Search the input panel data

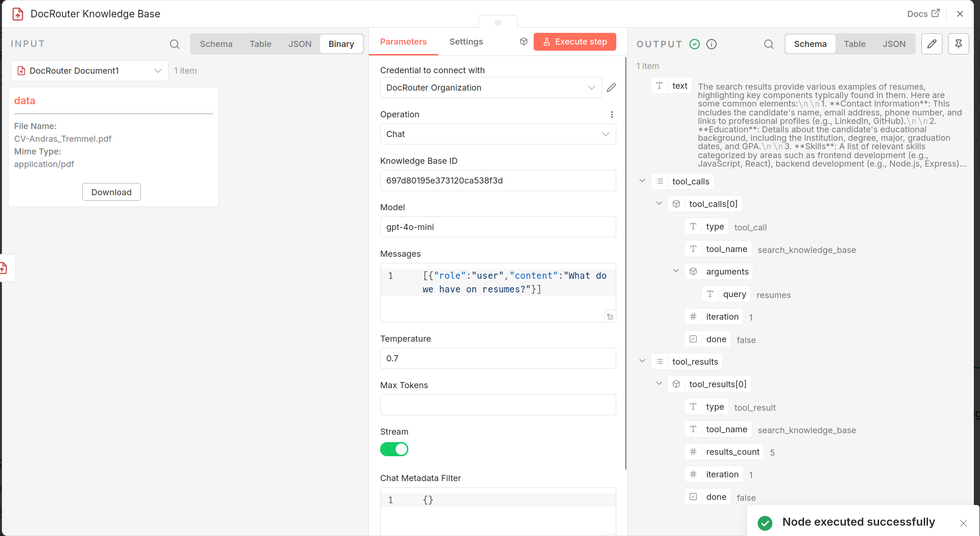coord(175,44)
